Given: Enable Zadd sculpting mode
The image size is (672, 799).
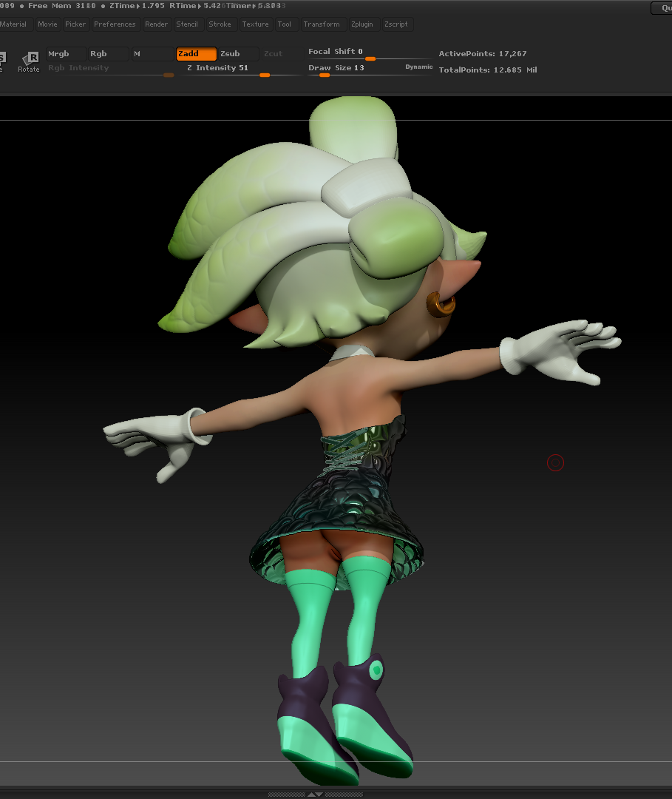Looking at the screenshot, I should [x=196, y=54].
